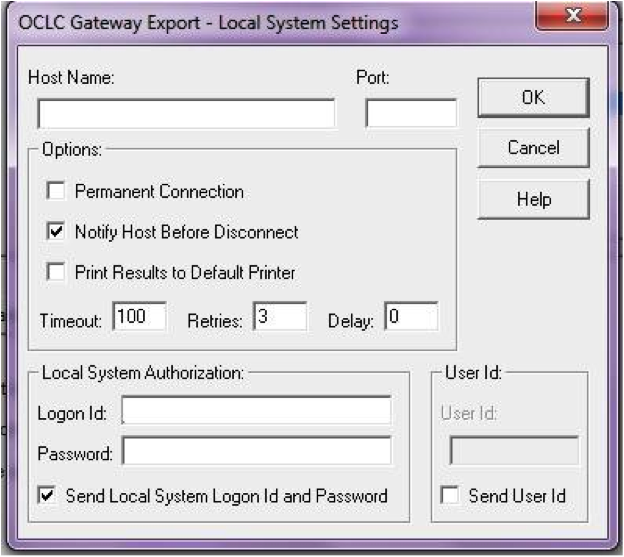Enable the Send User Id checkbox
Viewport: 624px width, 557px height.
click(x=450, y=495)
